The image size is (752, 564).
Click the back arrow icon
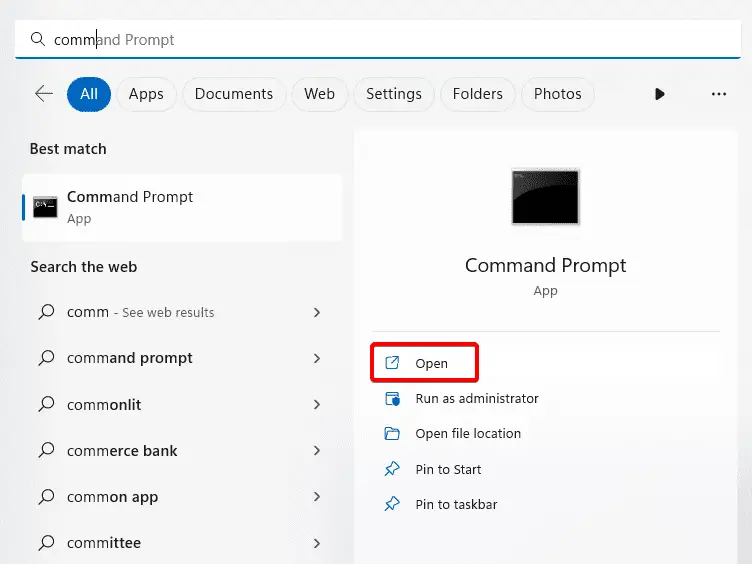coord(44,94)
